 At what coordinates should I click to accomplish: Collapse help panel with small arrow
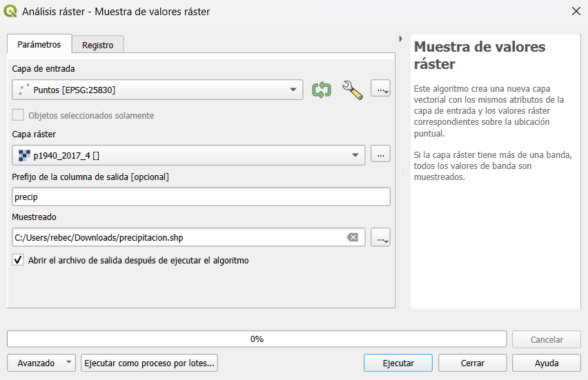coord(401,39)
